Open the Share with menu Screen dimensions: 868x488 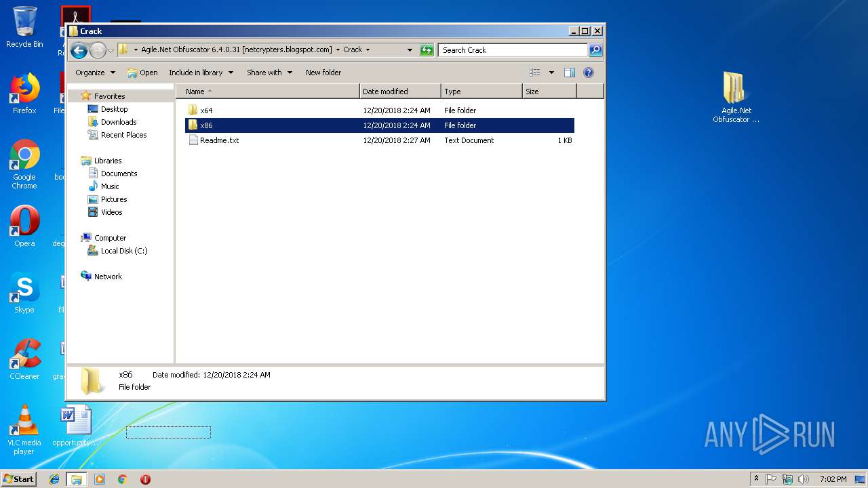click(269, 73)
